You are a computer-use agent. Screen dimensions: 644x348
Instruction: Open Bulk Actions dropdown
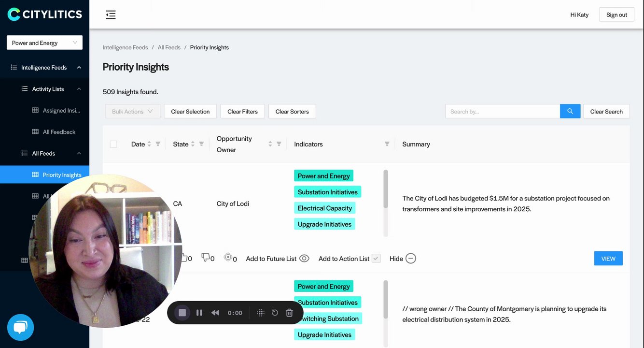[x=132, y=111]
